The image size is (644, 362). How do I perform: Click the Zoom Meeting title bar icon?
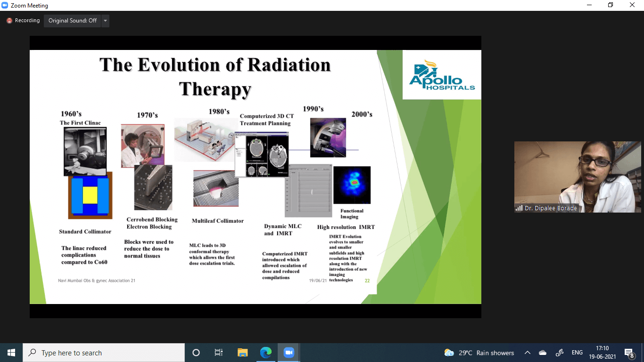(5, 6)
